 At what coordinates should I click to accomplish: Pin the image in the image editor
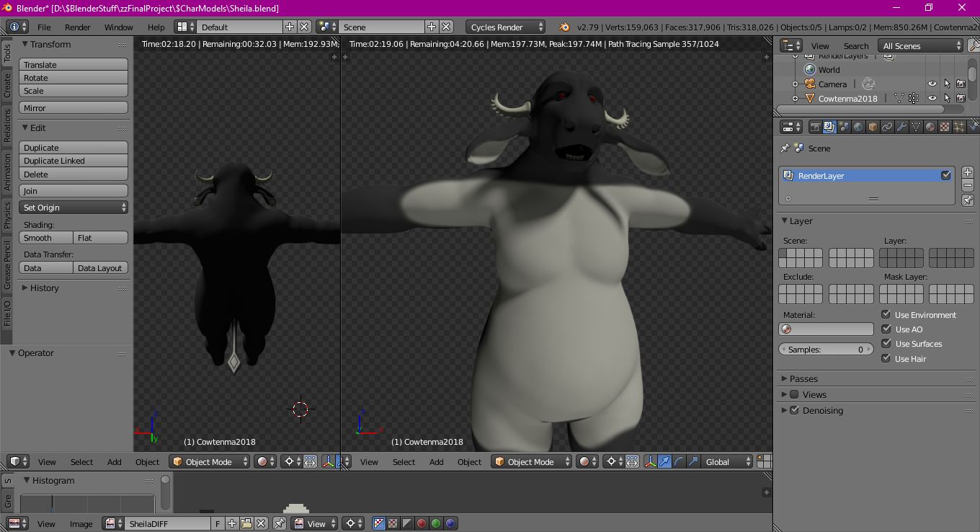point(279,524)
